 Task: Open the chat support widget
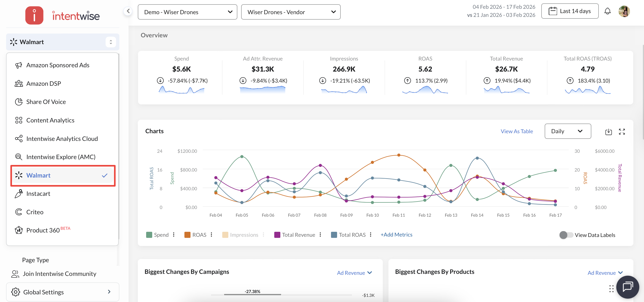coord(627,287)
